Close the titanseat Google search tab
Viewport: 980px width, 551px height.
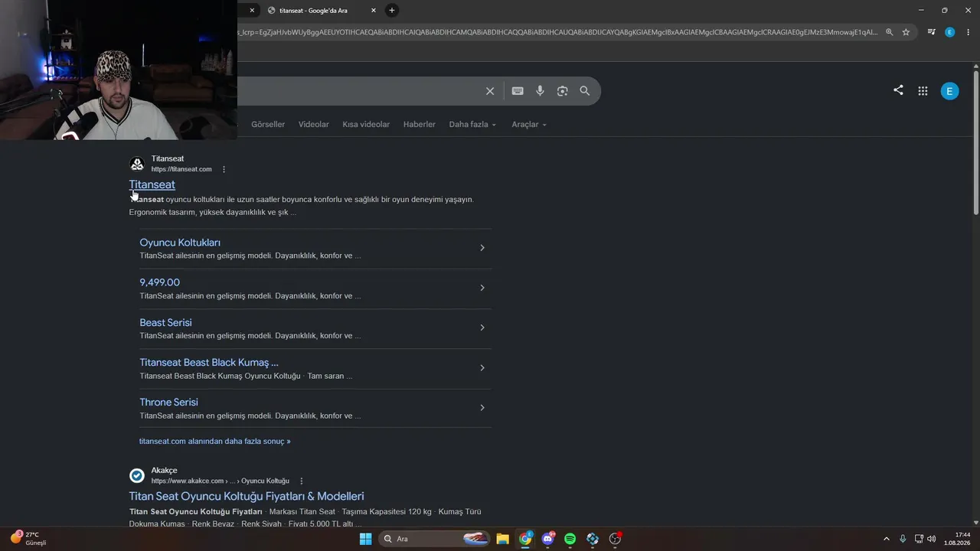tap(374, 11)
